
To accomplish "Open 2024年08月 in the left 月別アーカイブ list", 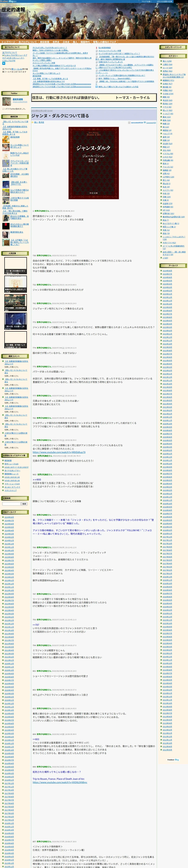I will 9,517.
